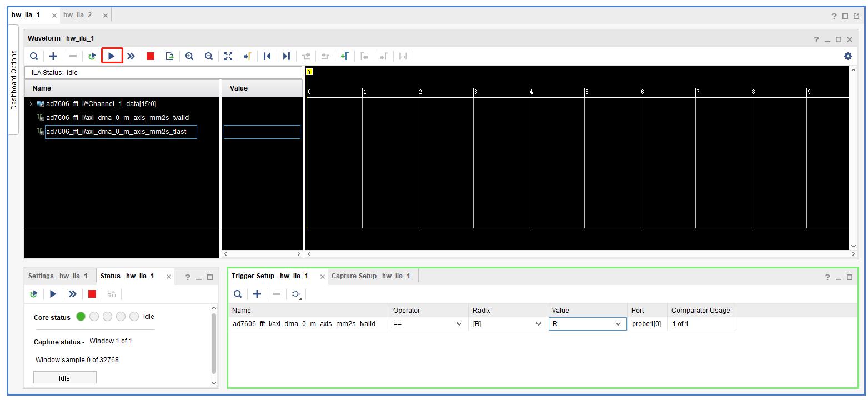
Task: Switch to the hw_ila_2 tab
Action: tap(77, 15)
